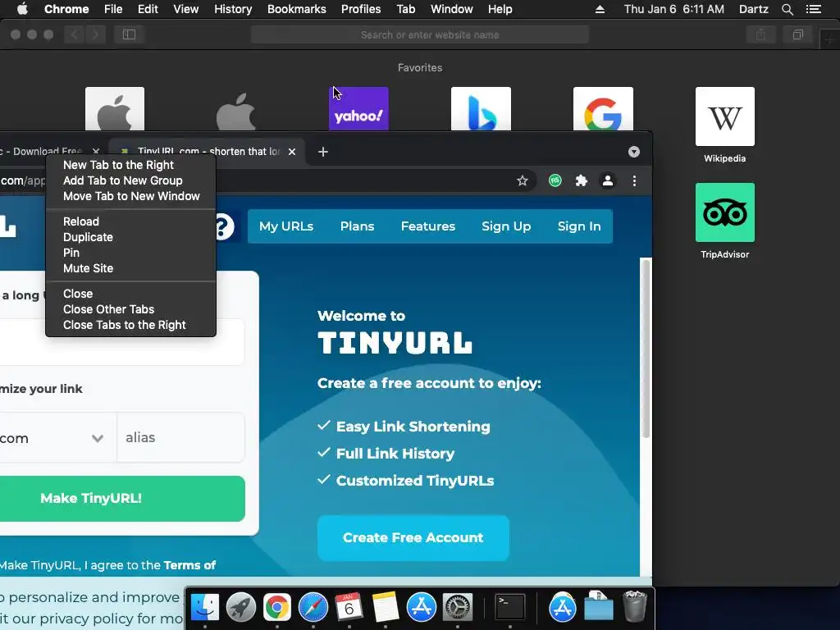Choose Move Tab to New Window
This screenshot has width=840, height=630.
(x=130, y=196)
